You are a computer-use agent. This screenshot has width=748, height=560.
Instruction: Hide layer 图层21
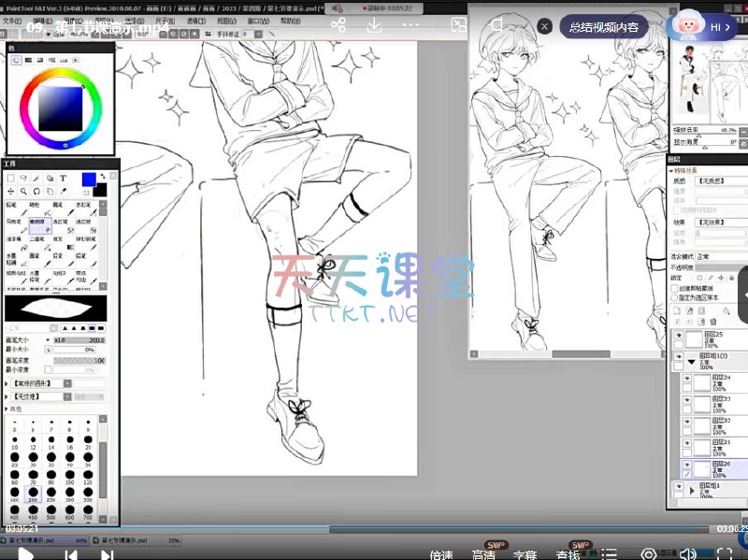click(687, 443)
